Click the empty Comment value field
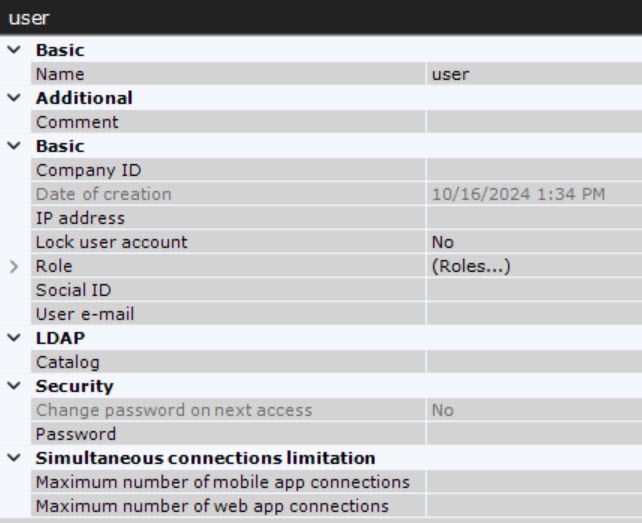 tap(533, 122)
